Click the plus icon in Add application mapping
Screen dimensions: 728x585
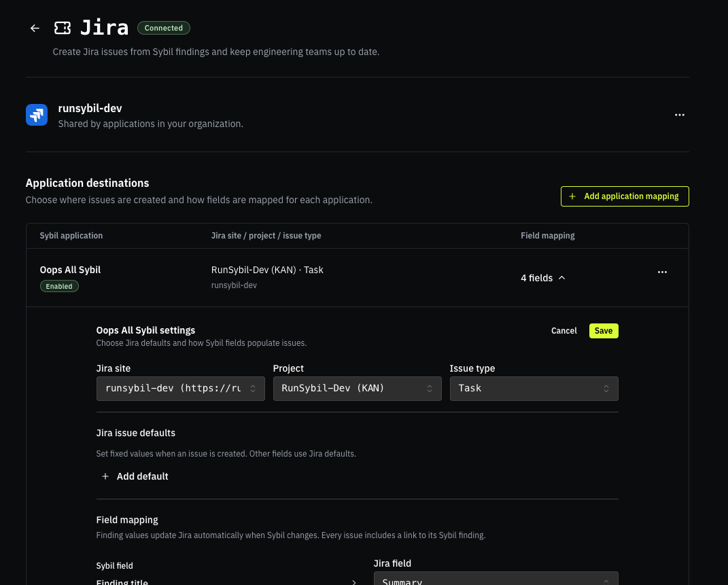(572, 196)
